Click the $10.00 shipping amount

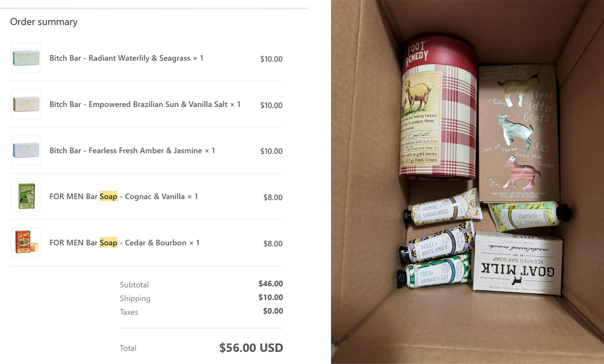[x=271, y=297]
